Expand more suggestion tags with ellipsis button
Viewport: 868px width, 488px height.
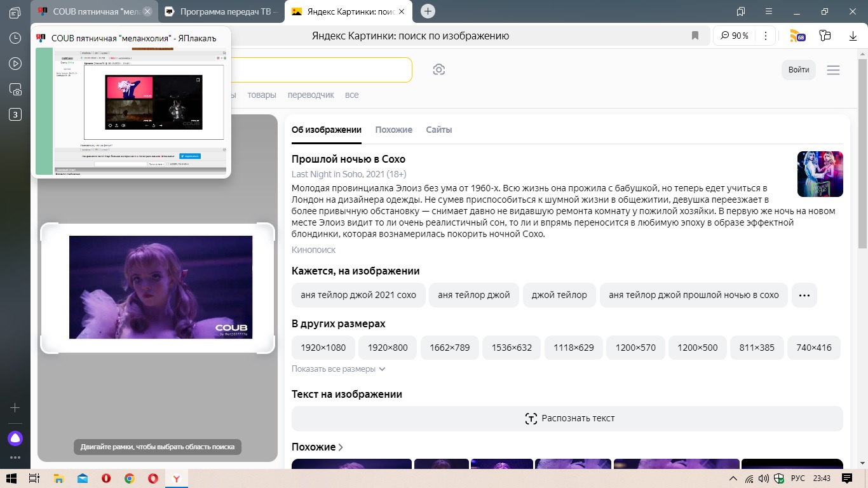(x=804, y=295)
